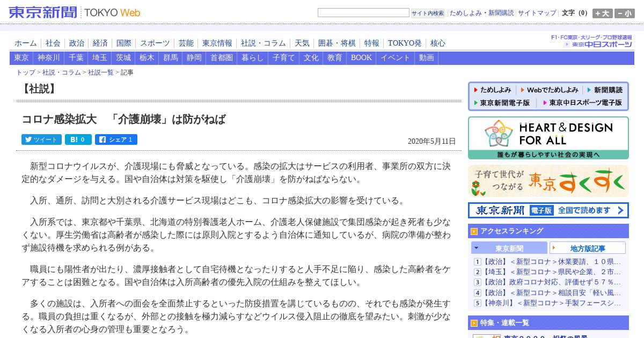Screen dimensions: 644x338
Task: Select 動画 in the blue bar
Action: [427, 58]
